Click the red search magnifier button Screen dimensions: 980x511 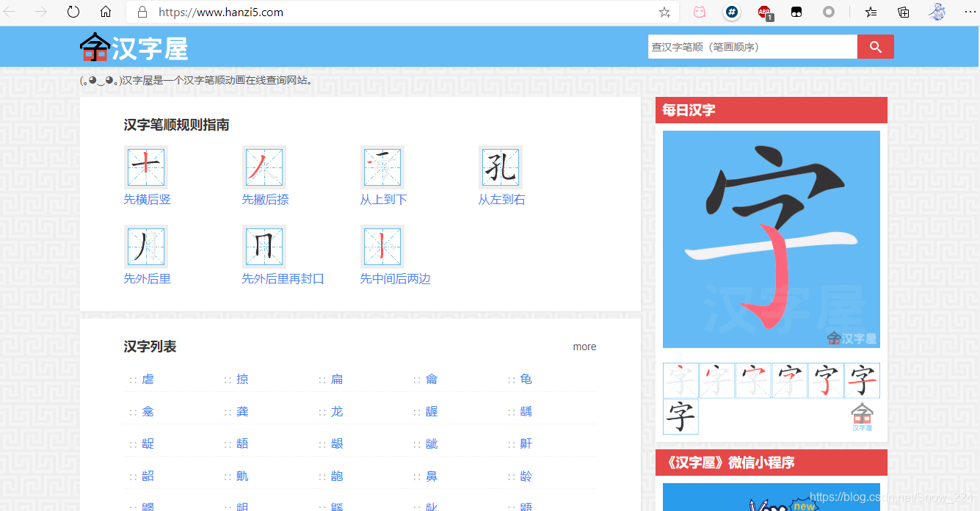(x=875, y=46)
